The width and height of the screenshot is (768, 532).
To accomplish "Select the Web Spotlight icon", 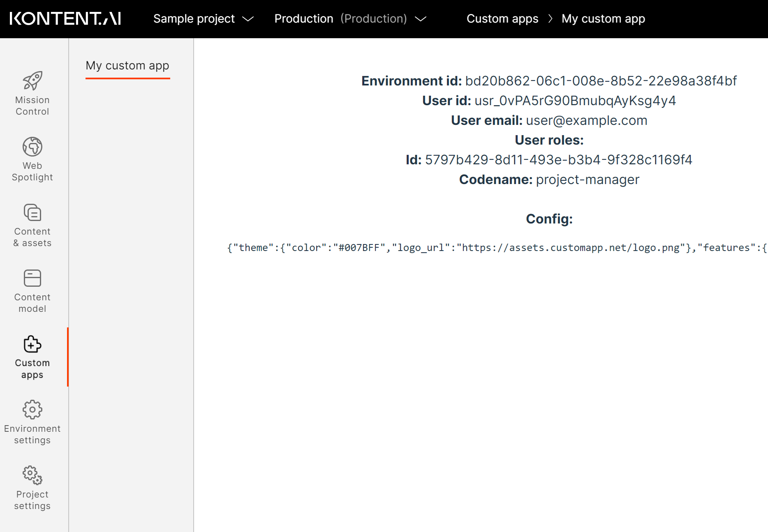I will (x=32, y=147).
